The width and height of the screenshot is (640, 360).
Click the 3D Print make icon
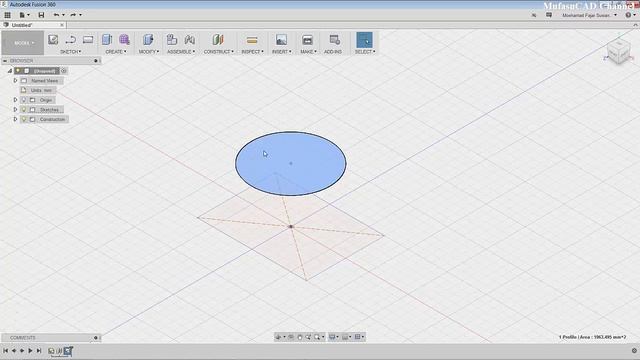tap(307, 40)
